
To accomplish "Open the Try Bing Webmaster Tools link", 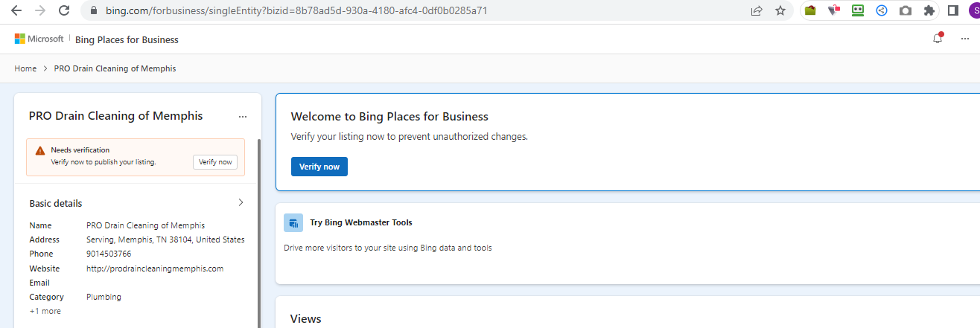I will point(360,222).
